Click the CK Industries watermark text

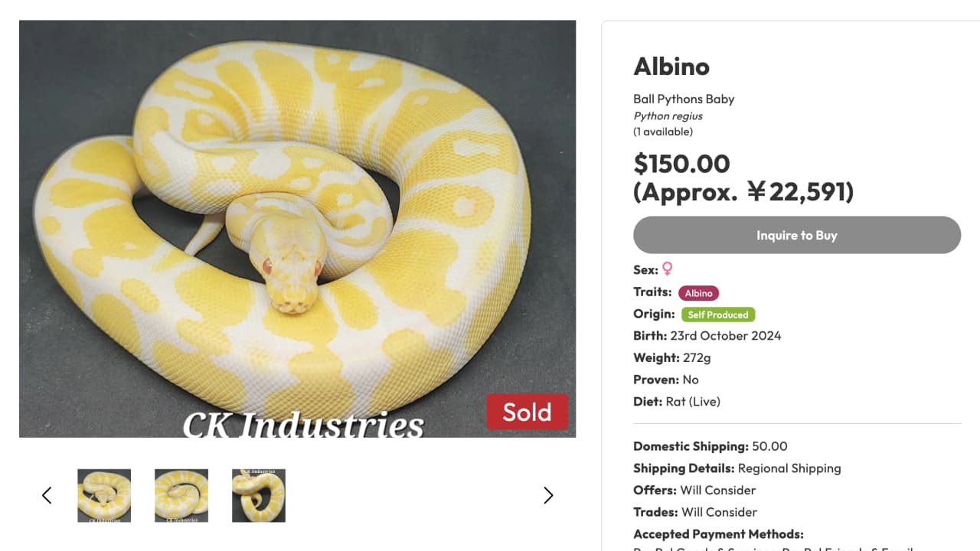point(303,425)
